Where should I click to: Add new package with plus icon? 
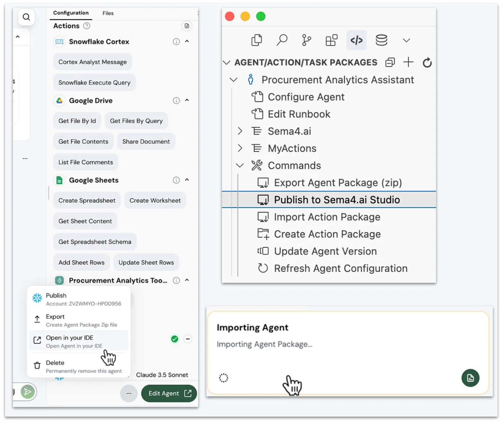408,62
